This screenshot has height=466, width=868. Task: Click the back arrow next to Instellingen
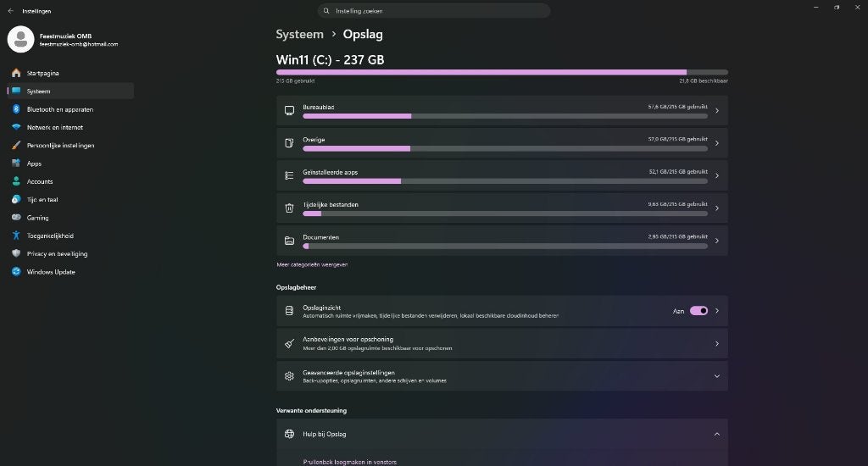point(10,11)
